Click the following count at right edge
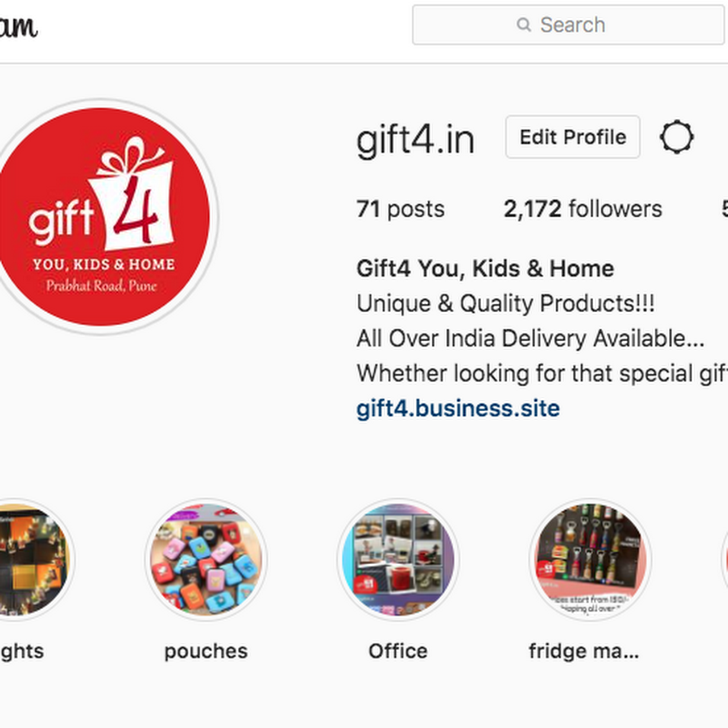 [725, 209]
